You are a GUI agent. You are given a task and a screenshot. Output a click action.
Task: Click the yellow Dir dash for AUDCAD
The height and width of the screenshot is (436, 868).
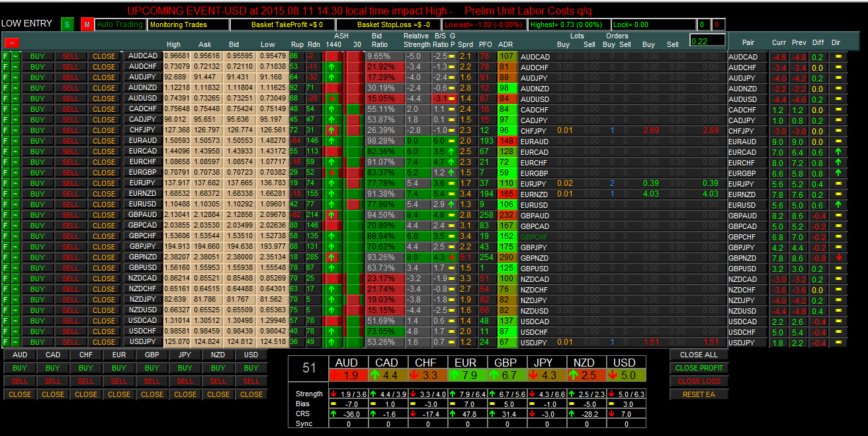(x=838, y=57)
